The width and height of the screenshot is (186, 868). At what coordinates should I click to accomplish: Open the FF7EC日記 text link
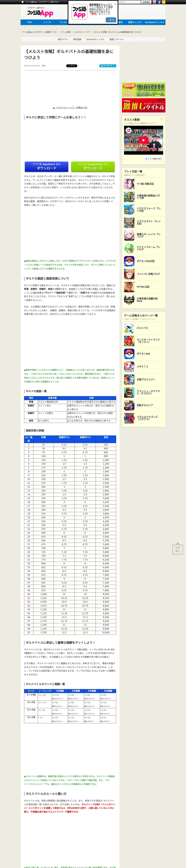tap(143, 287)
